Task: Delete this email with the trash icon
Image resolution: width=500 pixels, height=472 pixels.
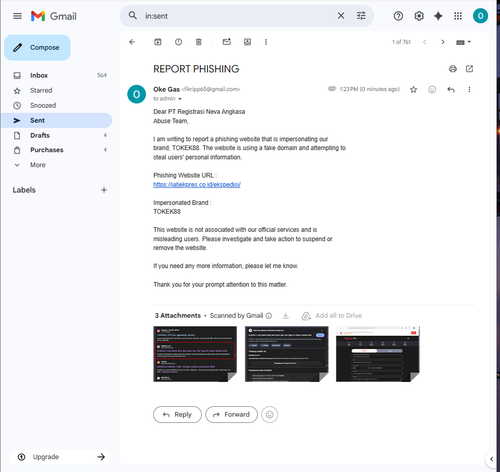Action: pyautogui.click(x=199, y=42)
